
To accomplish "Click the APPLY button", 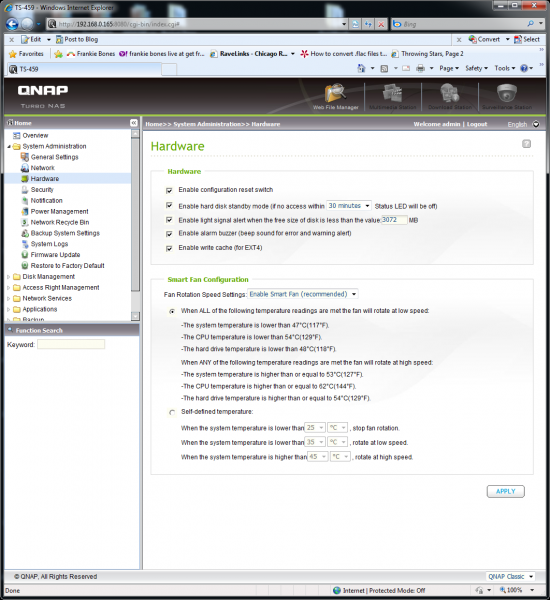I will pyautogui.click(x=506, y=491).
